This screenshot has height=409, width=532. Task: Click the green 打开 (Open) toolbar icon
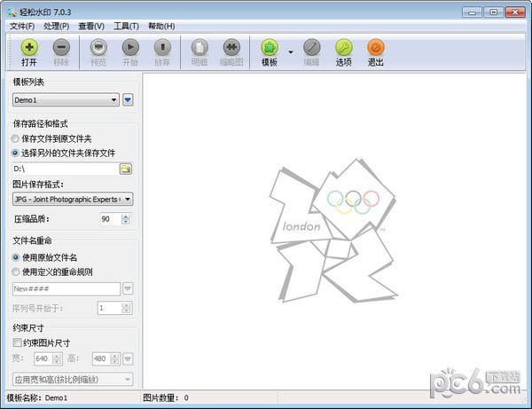coord(29,47)
